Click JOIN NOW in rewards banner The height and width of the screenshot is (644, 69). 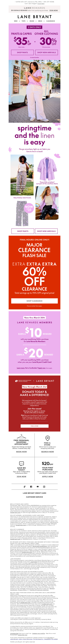[x=54, y=10]
